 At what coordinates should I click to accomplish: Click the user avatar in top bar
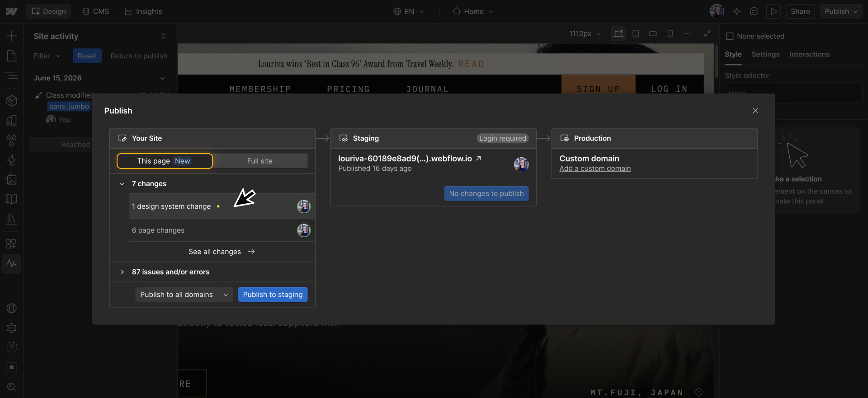point(717,11)
